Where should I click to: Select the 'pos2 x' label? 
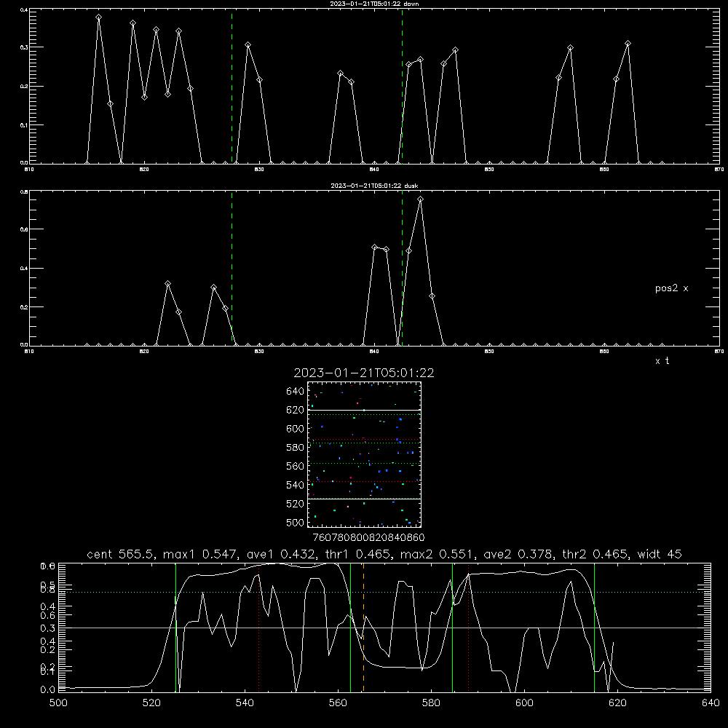(671, 288)
